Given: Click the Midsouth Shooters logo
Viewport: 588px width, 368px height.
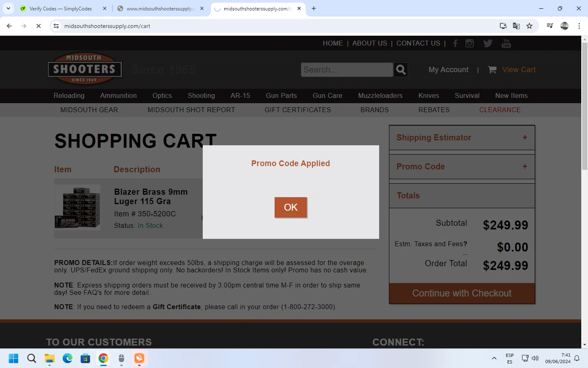Looking at the screenshot, I should (85, 69).
